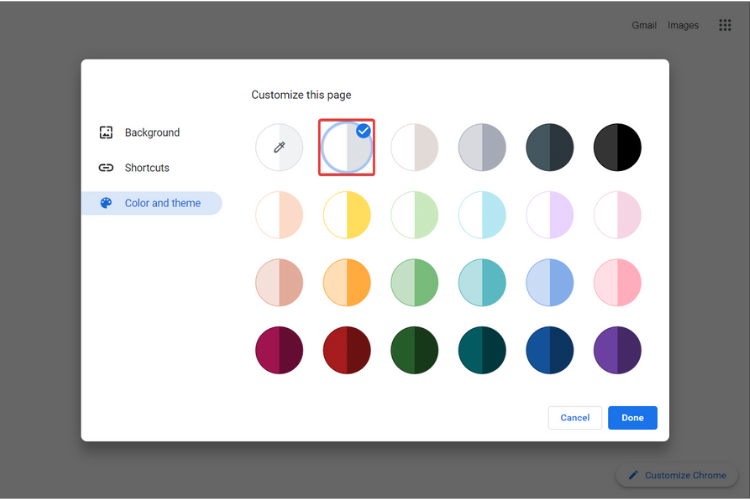Click the pencil icon on Customize Chrome
Image resolution: width=750 pixels, height=500 pixels.
pos(631,475)
